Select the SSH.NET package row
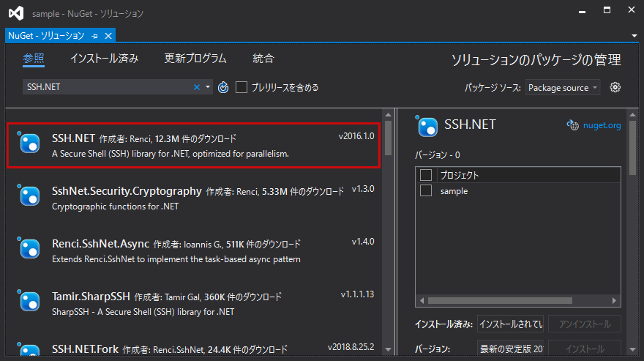Screen dimensions: 644x361 point(193,145)
